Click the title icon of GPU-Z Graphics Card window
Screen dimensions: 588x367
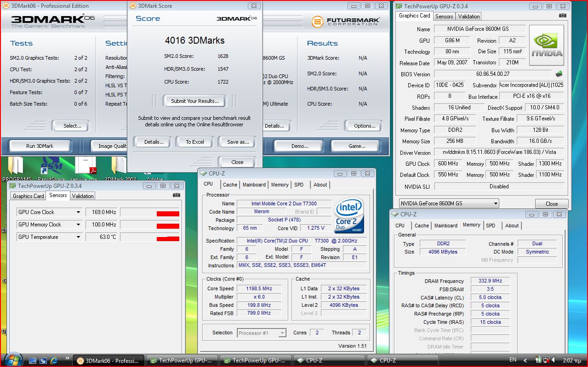(399, 6)
